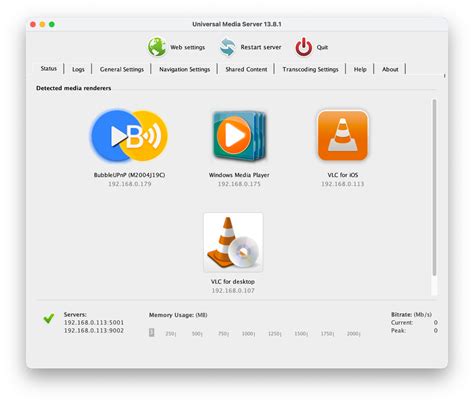Image resolution: width=474 pixels, height=403 pixels.
Task: Open the Shared Content tab
Action: coord(246,69)
